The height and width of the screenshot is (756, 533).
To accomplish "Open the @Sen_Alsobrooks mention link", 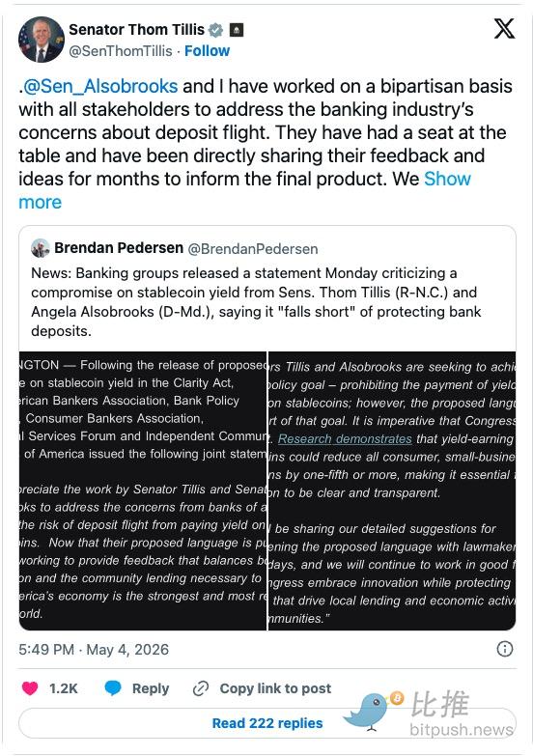I will pos(100,86).
